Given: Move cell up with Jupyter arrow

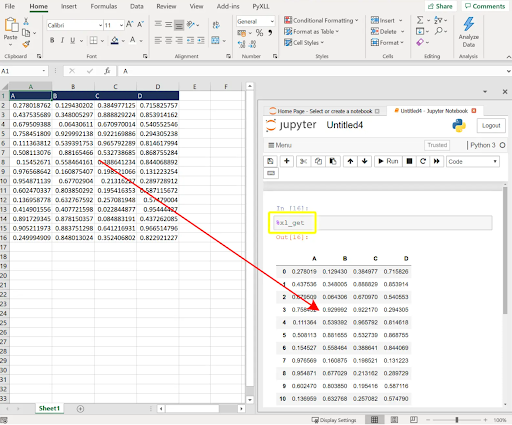Looking at the screenshot, I should (x=350, y=161).
